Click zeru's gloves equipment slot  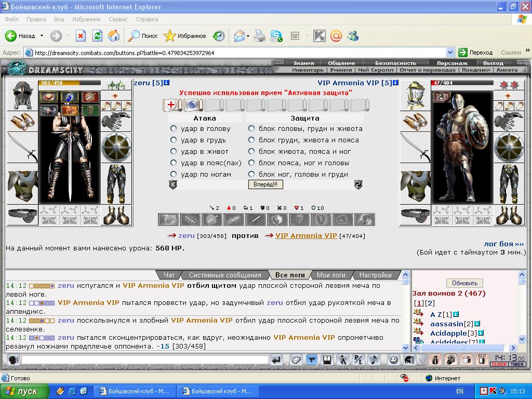pos(116,122)
